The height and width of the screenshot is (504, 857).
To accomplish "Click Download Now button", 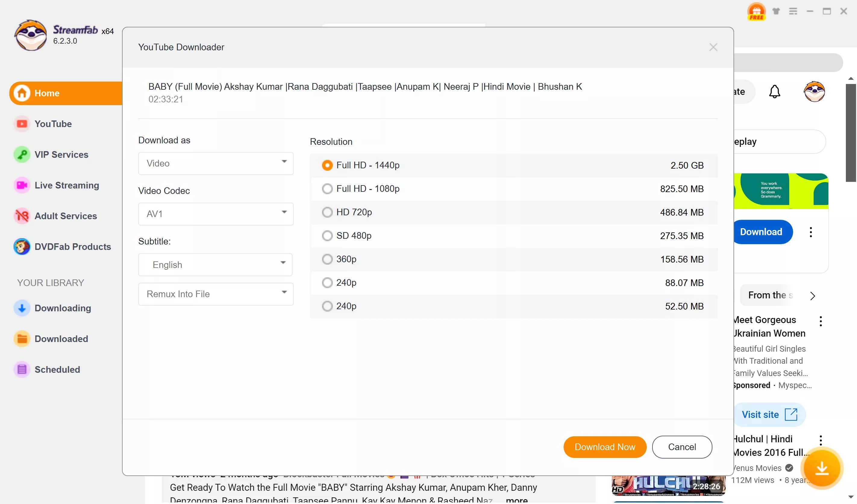I will click(605, 447).
